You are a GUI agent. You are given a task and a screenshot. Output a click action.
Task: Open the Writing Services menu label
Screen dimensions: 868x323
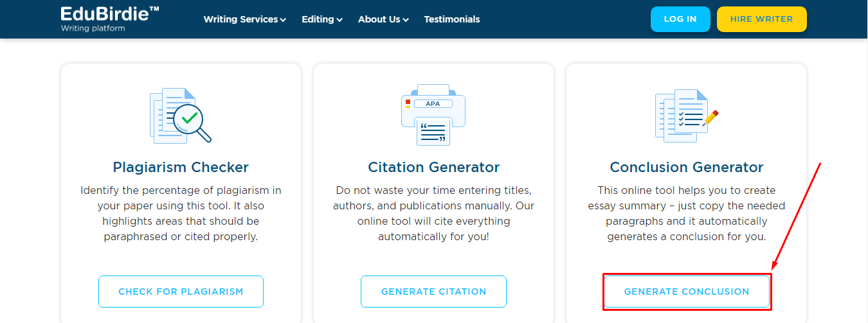click(x=240, y=19)
